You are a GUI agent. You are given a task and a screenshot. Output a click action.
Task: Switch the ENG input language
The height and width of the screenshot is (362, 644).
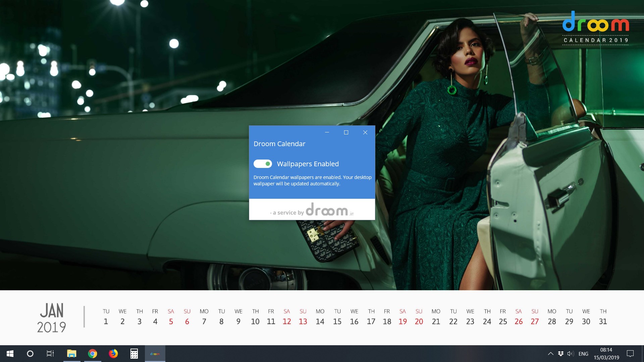coord(583,354)
